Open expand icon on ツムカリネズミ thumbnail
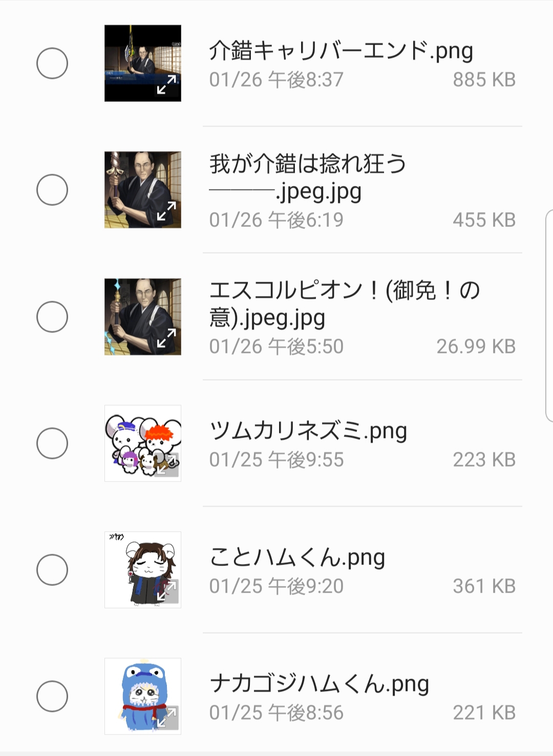This screenshot has width=553, height=756. coord(167,465)
